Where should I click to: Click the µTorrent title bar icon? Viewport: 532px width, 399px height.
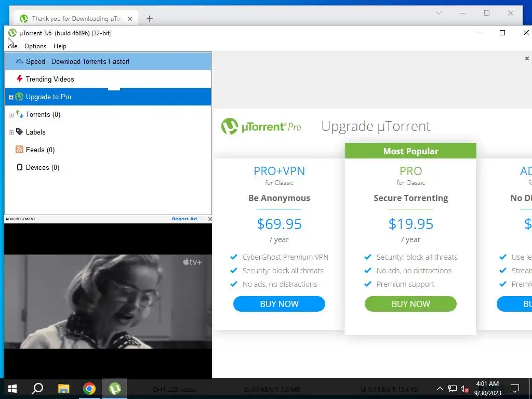tap(12, 33)
